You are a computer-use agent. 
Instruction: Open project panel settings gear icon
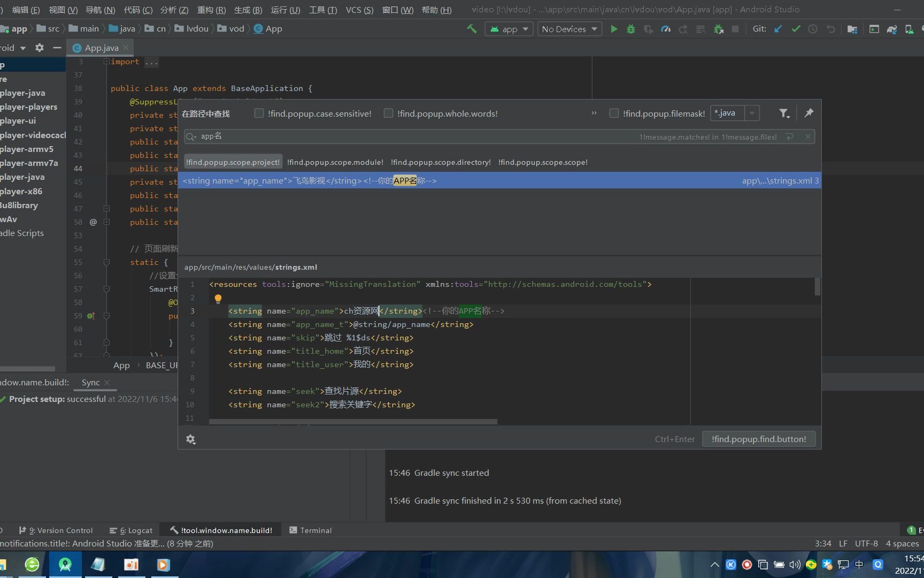[39, 48]
